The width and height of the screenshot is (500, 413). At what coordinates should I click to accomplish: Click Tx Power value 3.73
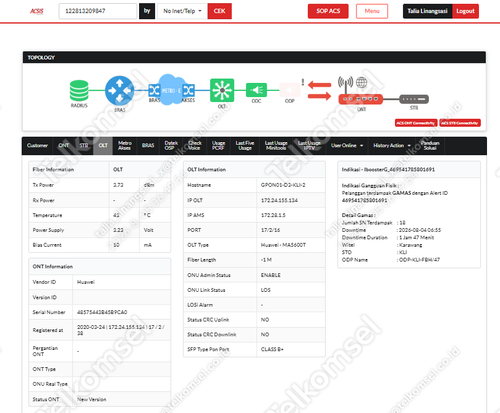(118, 185)
